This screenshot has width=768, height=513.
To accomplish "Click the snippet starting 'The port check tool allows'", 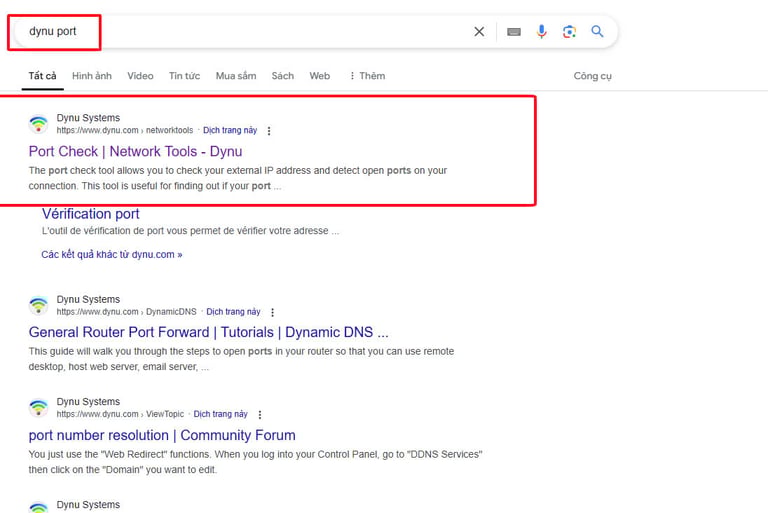I will click(238, 178).
